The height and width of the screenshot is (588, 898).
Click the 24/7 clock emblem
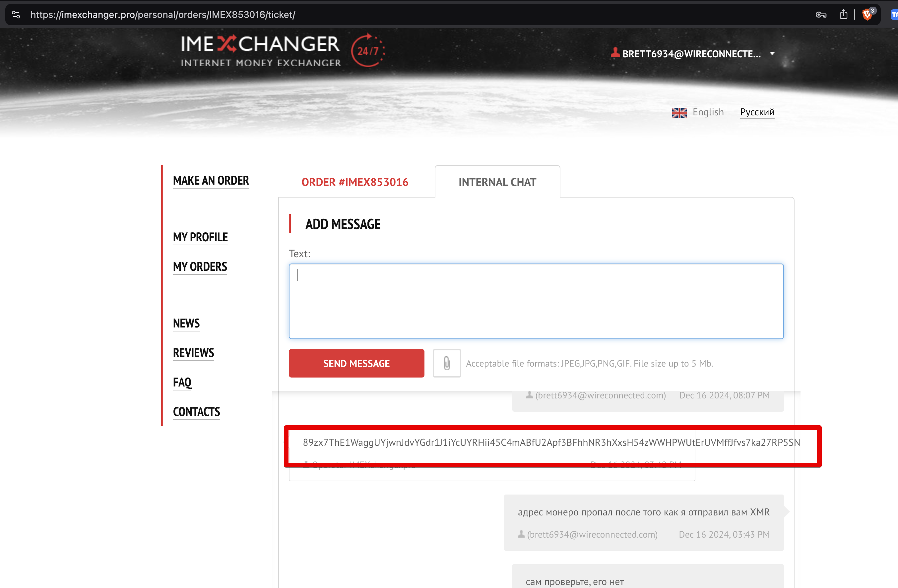(x=367, y=50)
